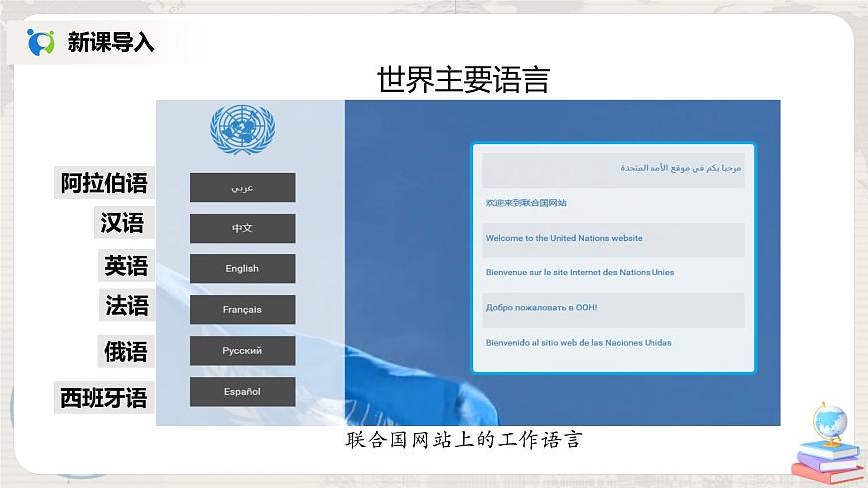The height and width of the screenshot is (488, 868).
Task: Click the United Nations emblem logo
Action: [x=242, y=129]
